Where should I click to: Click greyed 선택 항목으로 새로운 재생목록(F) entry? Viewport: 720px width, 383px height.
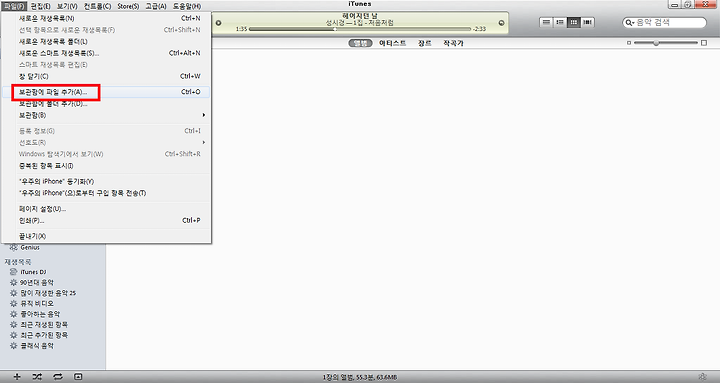click(106, 30)
